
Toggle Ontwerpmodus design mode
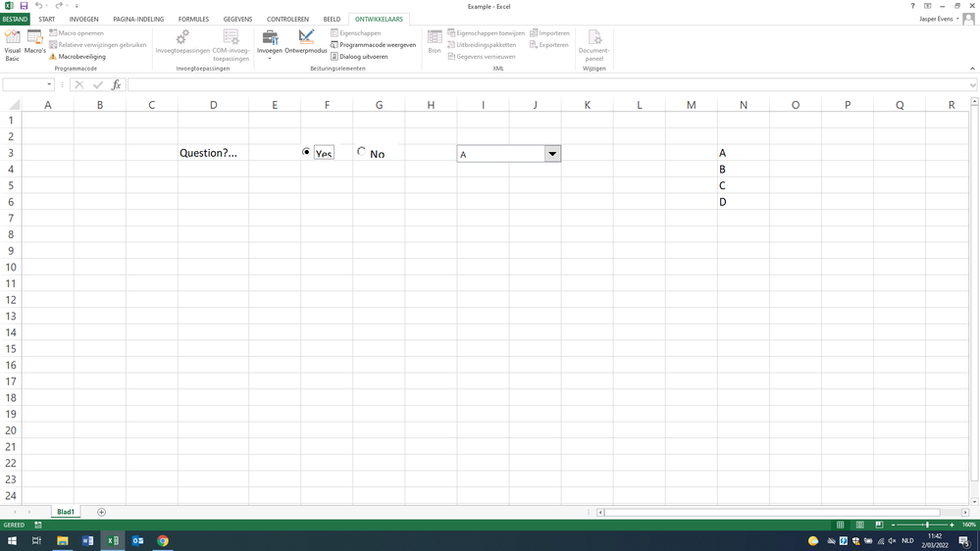[x=306, y=42]
